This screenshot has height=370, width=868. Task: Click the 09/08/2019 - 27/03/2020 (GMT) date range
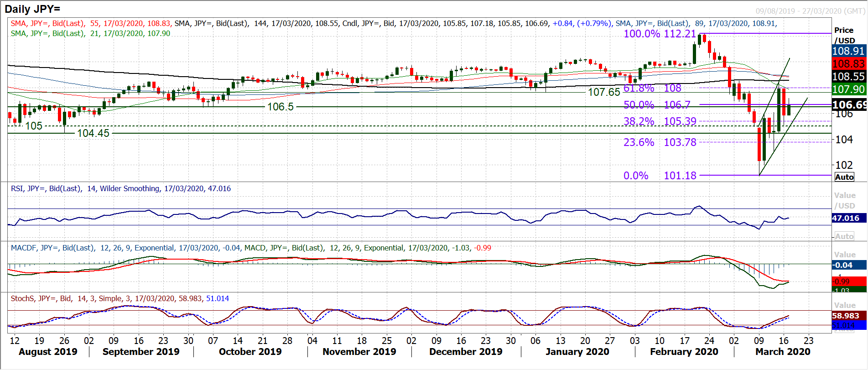click(810, 11)
